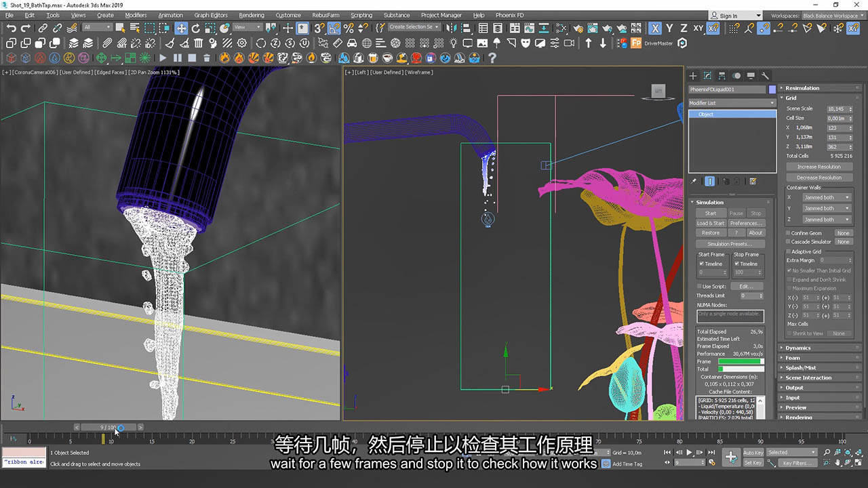
Task: Click the Undo arrow icon
Action: [12, 28]
